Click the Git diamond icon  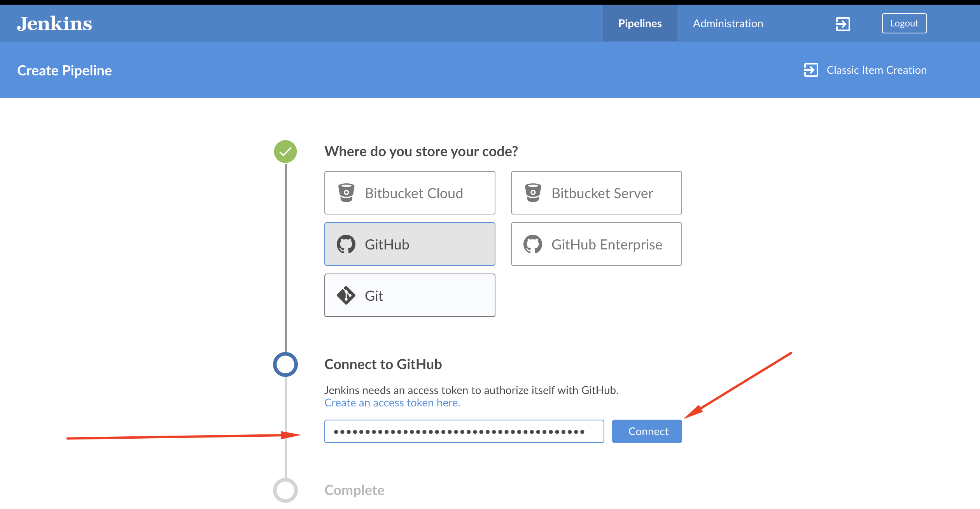(x=346, y=295)
